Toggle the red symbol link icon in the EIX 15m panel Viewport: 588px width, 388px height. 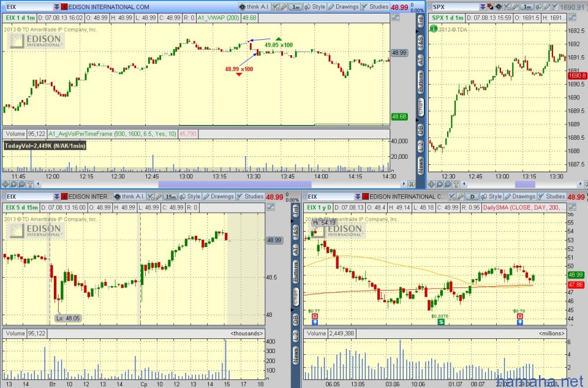64,197
